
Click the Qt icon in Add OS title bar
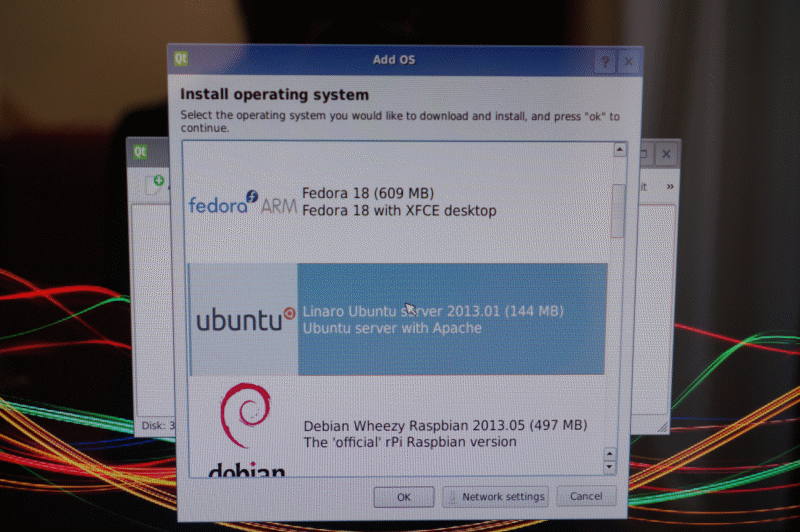pyautogui.click(x=181, y=59)
